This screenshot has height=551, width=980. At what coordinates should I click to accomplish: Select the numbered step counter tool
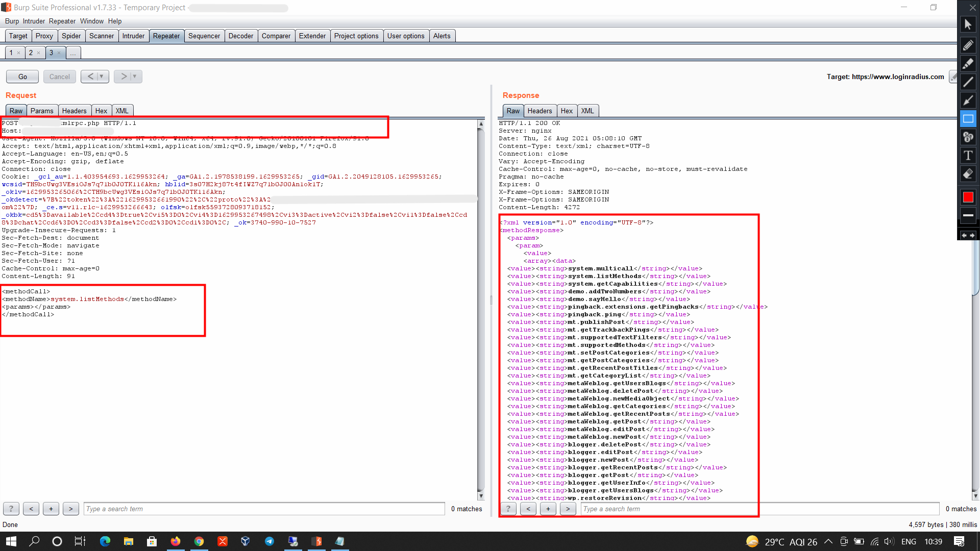click(968, 137)
